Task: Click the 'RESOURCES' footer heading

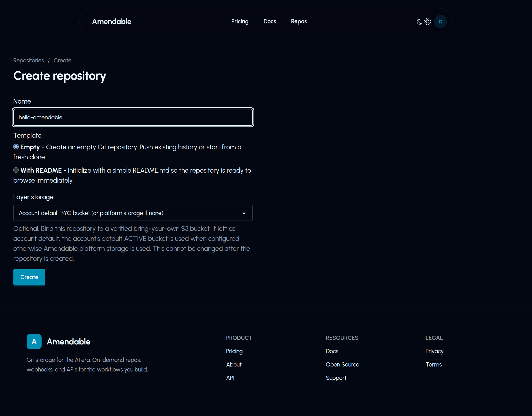Action: [342, 338]
